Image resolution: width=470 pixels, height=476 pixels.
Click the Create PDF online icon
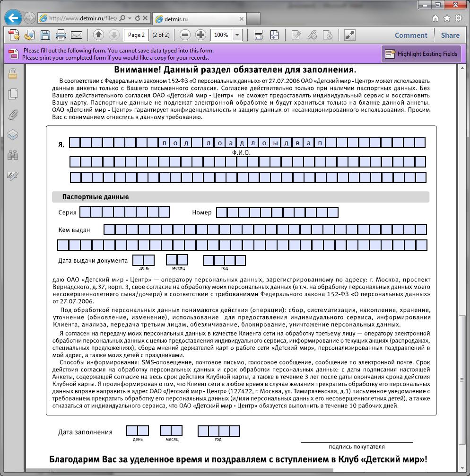coord(14,35)
